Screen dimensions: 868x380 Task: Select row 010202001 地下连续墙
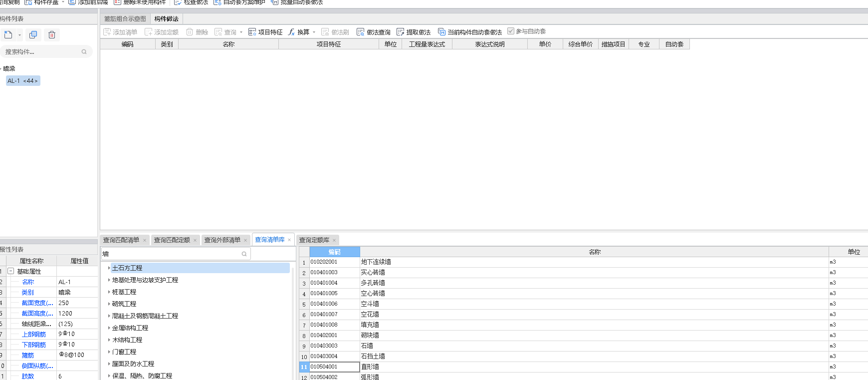(584, 262)
